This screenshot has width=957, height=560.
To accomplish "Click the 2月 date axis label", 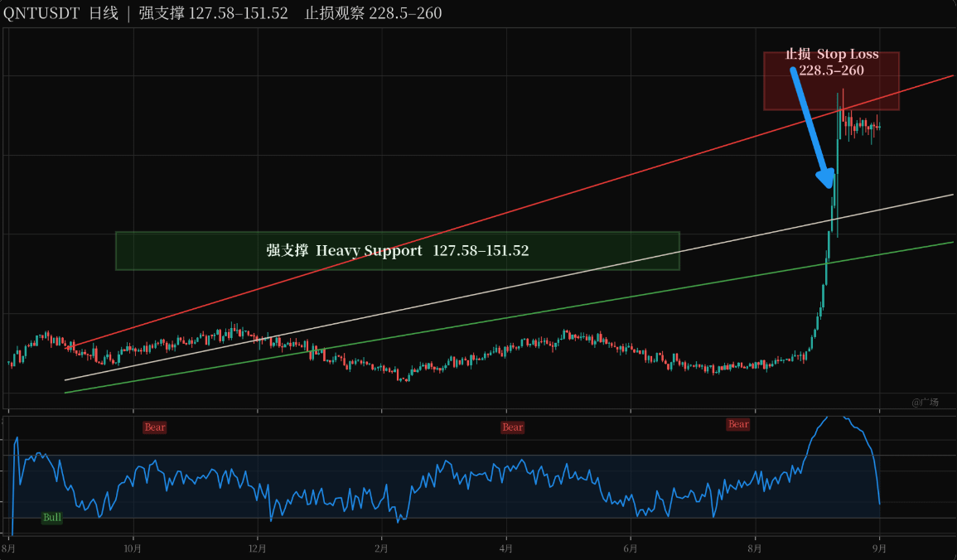I will point(381,548).
